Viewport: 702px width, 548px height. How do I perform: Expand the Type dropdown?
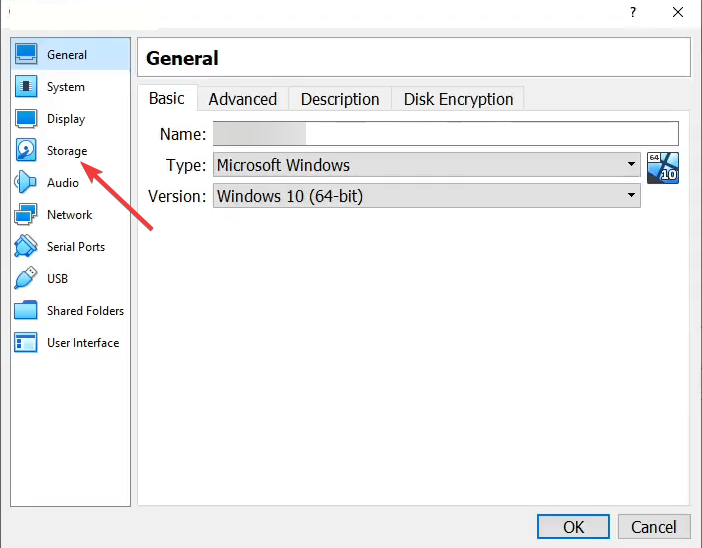(426, 165)
